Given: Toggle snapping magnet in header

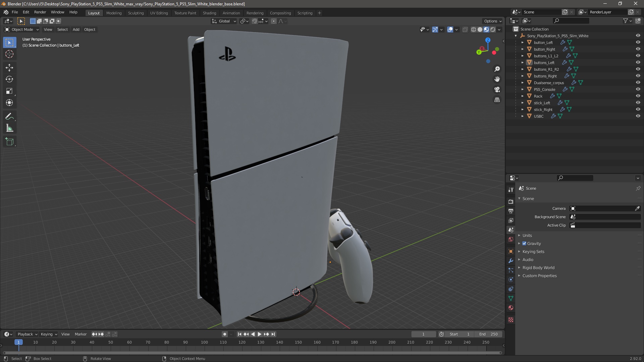Looking at the screenshot, I should click(255, 21).
